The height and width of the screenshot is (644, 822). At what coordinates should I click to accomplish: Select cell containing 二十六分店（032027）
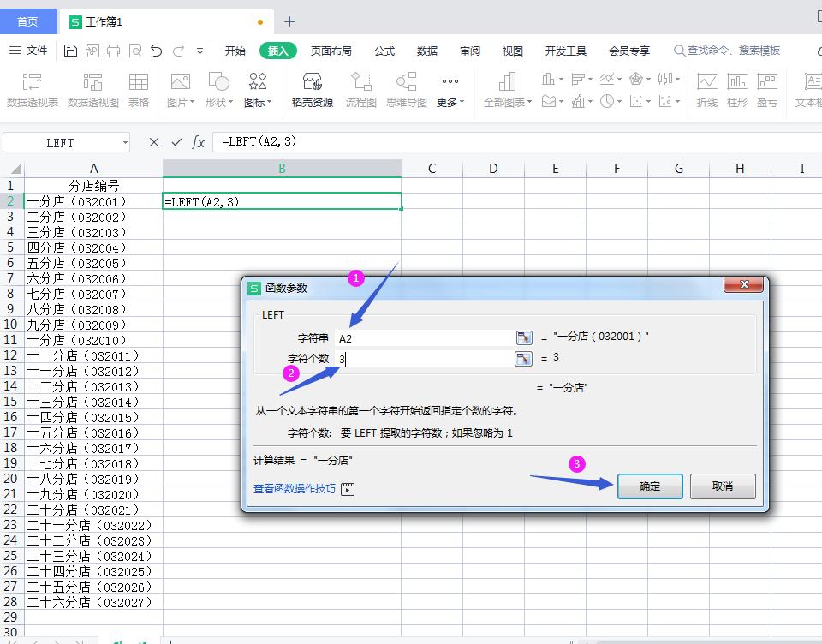pos(93,603)
